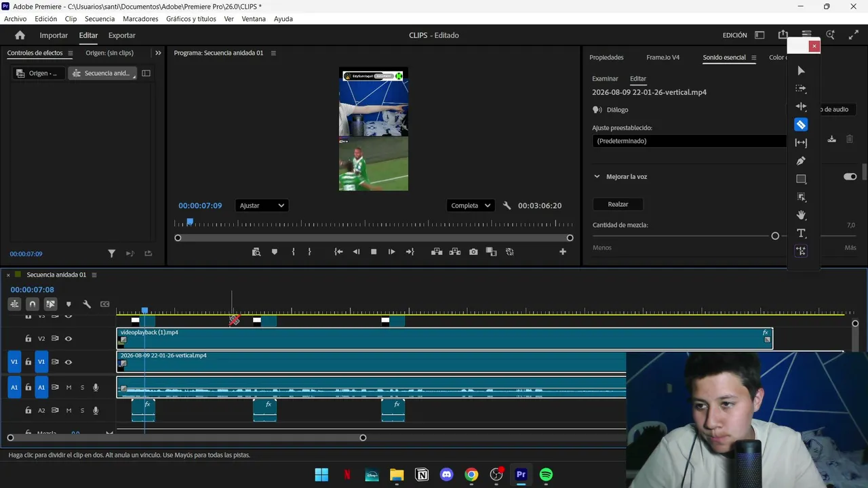Image resolution: width=868 pixels, height=488 pixels.
Task: Open the Secuencia menu
Action: coord(100,19)
